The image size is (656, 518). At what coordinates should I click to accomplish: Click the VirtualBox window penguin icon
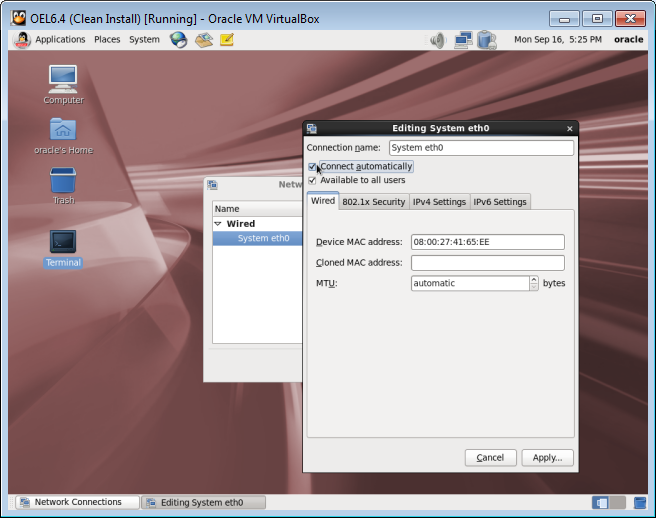coord(18,18)
